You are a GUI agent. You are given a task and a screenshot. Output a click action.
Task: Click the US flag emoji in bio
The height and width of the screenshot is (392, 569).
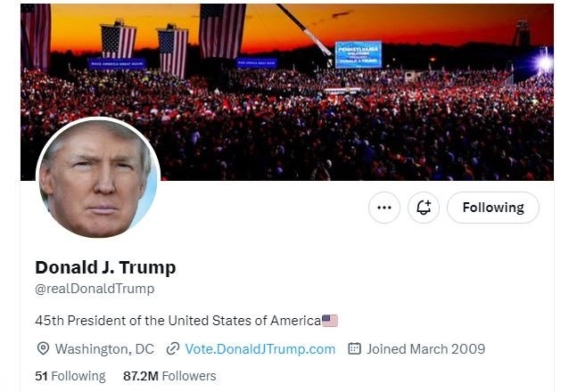pos(330,321)
